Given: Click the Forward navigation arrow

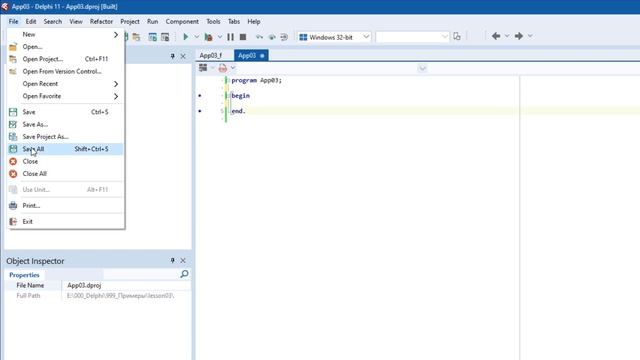Looking at the screenshot, I should pyautogui.click(x=519, y=36).
